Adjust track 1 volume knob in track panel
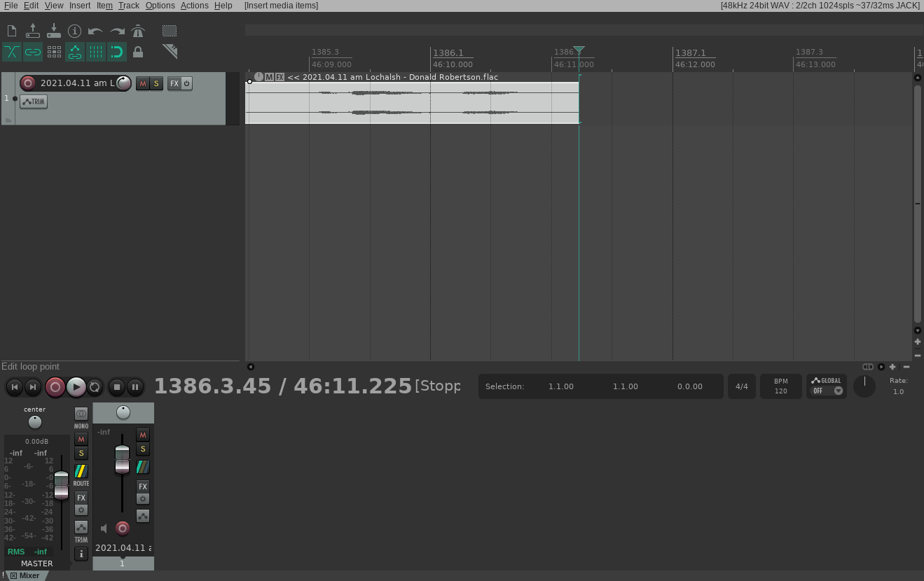This screenshot has width=924, height=581. pyautogui.click(x=123, y=83)
